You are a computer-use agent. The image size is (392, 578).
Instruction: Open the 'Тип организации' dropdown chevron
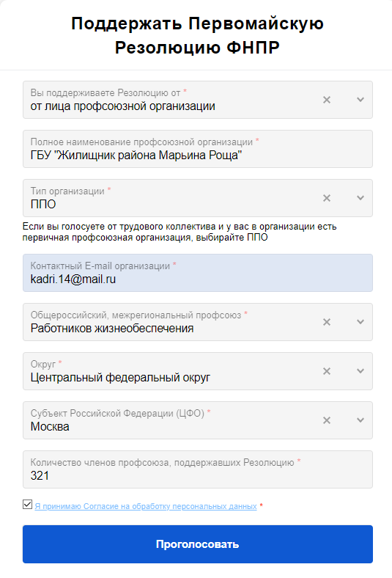click(360, 198)
